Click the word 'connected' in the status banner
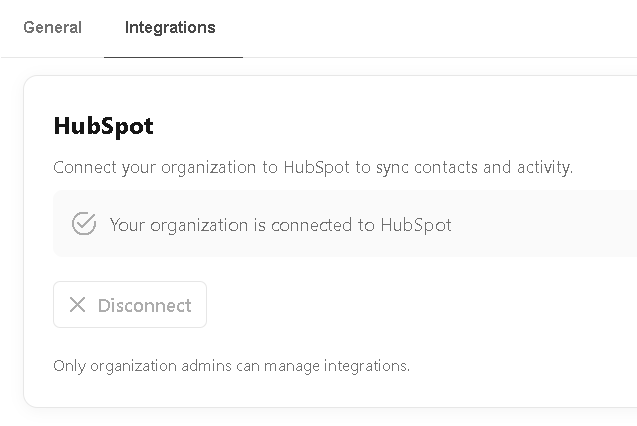This screenshot has height=426, width=637. tap(314, 225)
